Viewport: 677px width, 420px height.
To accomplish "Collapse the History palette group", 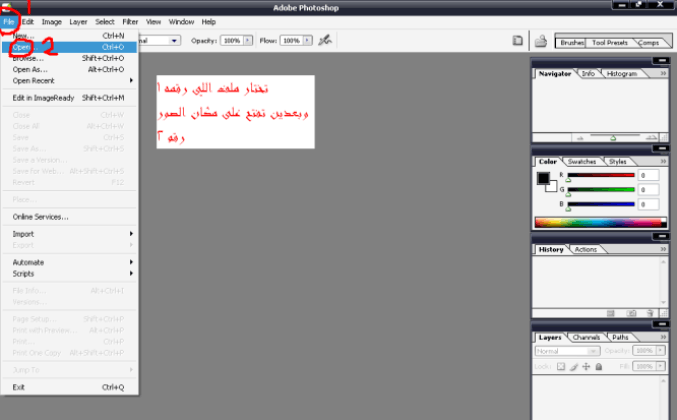I will click(x=661, y=236).
